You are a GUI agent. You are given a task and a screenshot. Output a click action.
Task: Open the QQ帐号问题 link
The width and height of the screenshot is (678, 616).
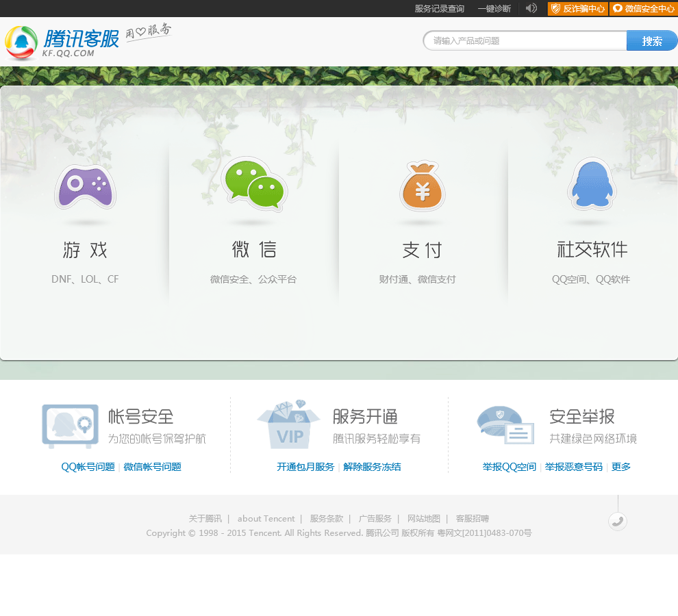pyautogui.click(x=88, y=467)
